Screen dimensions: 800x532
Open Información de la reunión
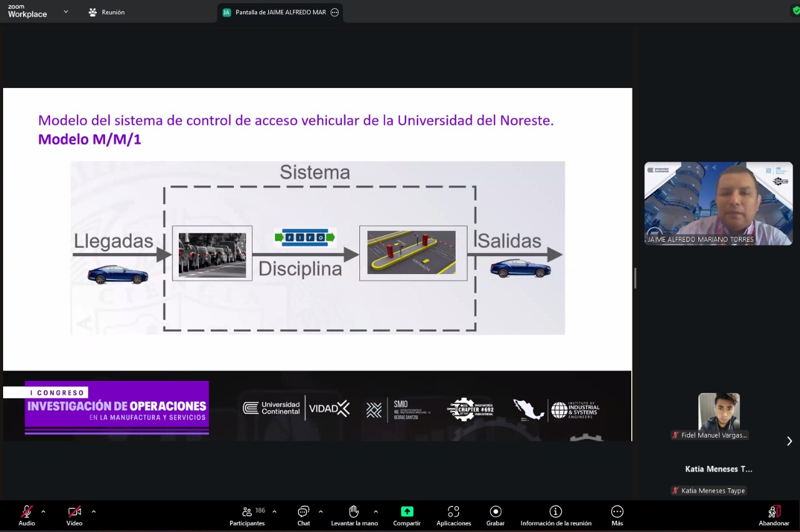(556, 515)
